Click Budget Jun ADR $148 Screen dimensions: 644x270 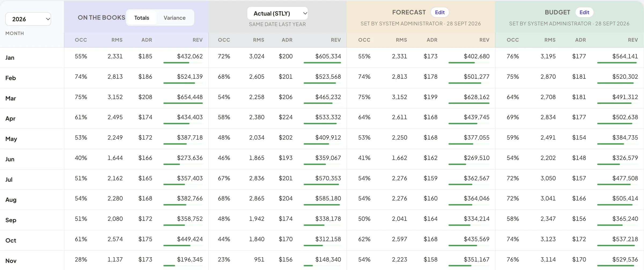[579, 158]
